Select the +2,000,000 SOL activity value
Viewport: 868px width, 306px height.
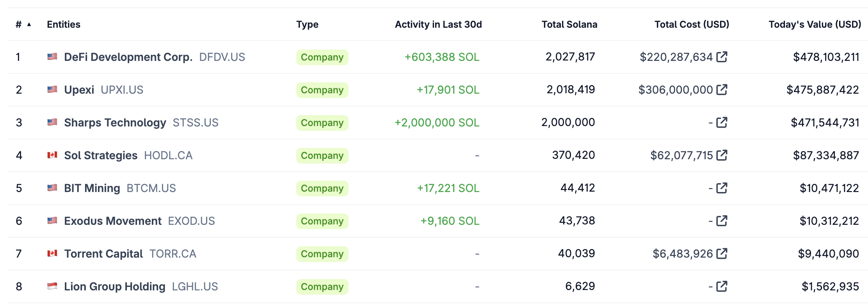[x=437, y=123]
